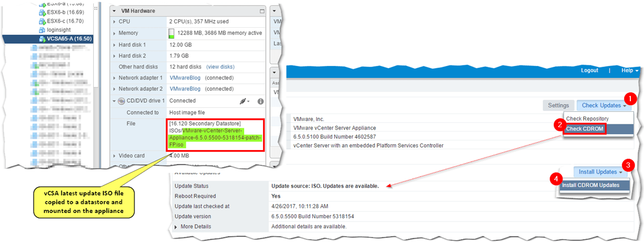
Task: Click the 12 hard disks text
Action: point(185,66)
